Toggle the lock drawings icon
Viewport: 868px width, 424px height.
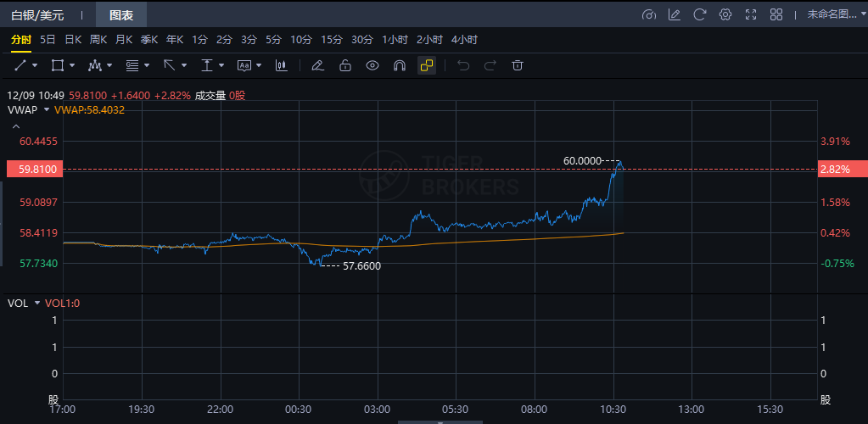click(x=344, y=65)
